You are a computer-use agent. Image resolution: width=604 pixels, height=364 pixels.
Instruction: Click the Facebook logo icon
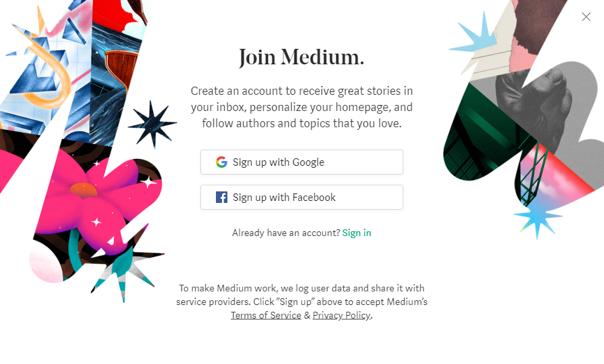tap(221, 197)
